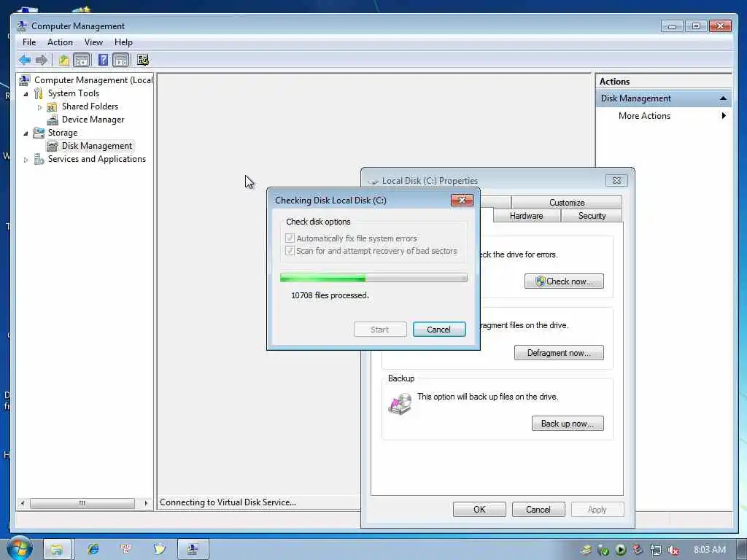This screenshot has height=560, width=747.
Task: Switch to the Security tab
Action: click(592, 216)
